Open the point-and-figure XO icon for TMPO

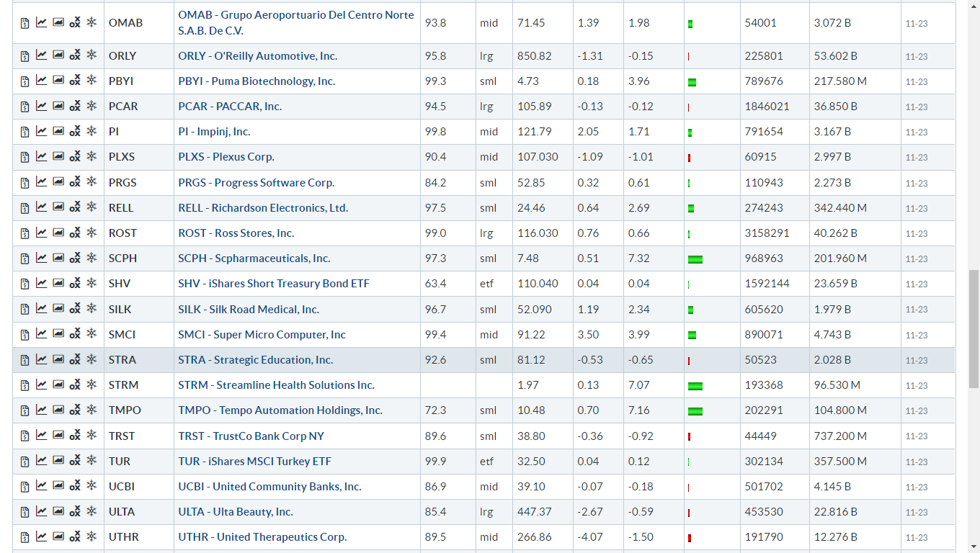click(75, 410)
